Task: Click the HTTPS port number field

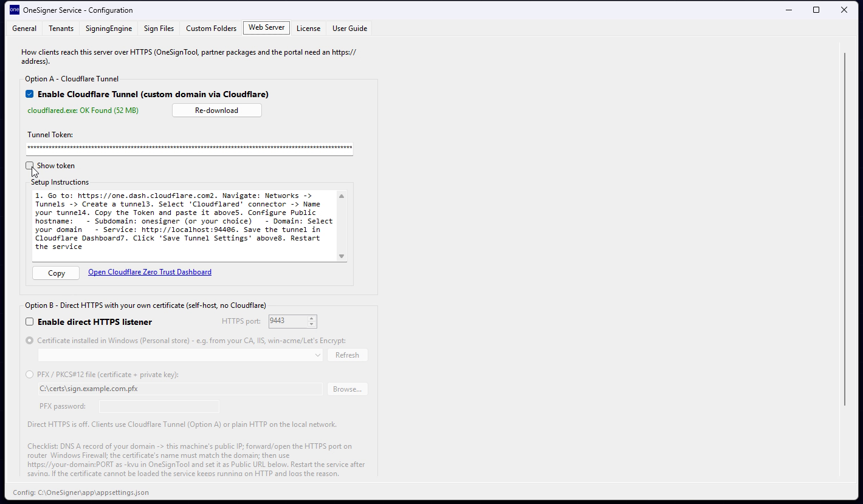Action: [x=287, y=321]
